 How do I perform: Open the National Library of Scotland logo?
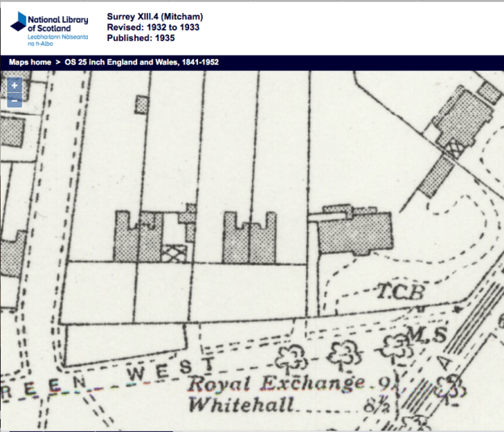click(50, 27)
